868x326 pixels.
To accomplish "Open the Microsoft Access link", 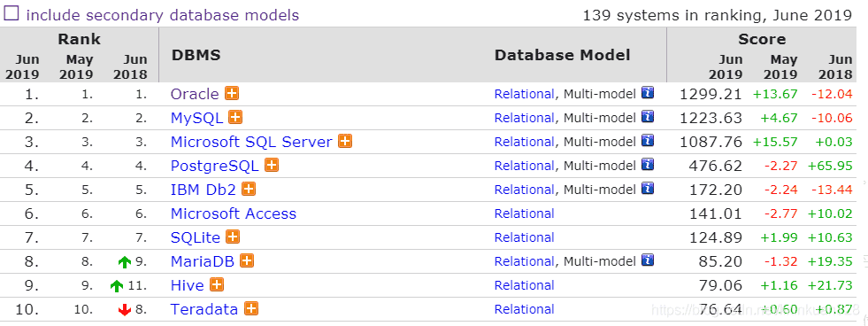I will tap(234, 213).
